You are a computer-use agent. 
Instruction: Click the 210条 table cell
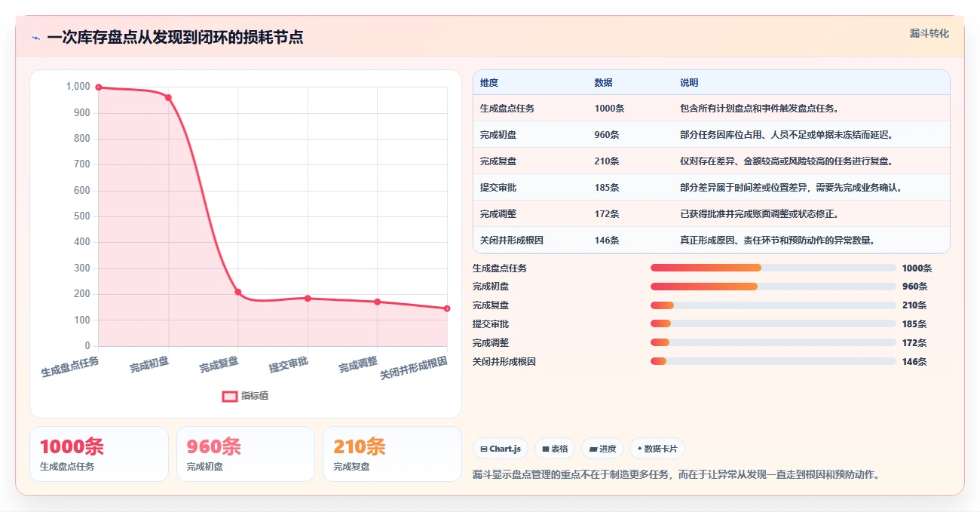(x=607, y=161)
